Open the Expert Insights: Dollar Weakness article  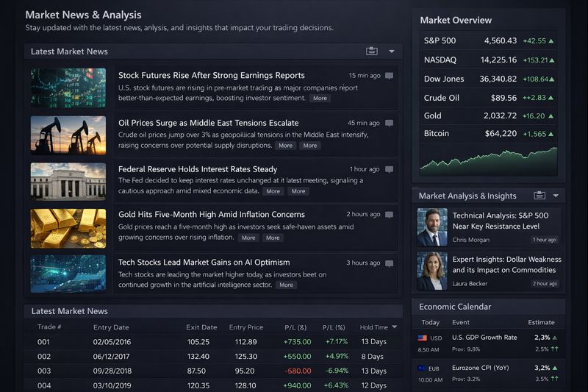[x=506, y=265]
